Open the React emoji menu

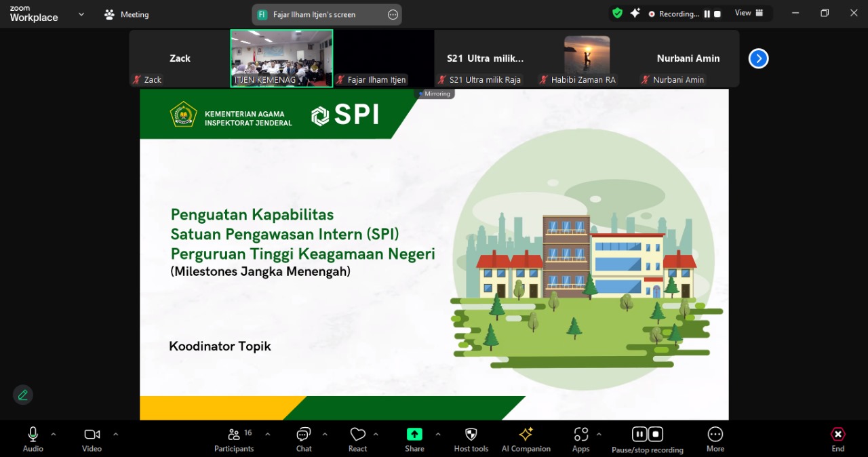click(x=357, y=439)
